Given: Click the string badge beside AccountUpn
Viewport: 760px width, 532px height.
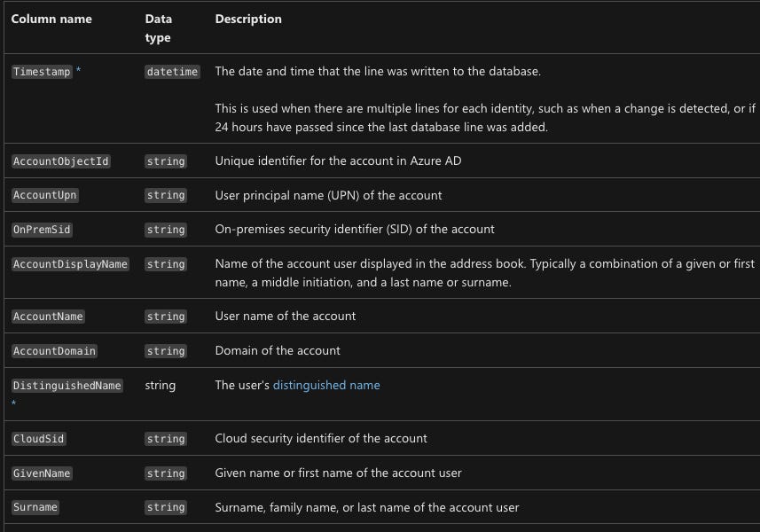Looking at the screenshot, I should [166, 195].
